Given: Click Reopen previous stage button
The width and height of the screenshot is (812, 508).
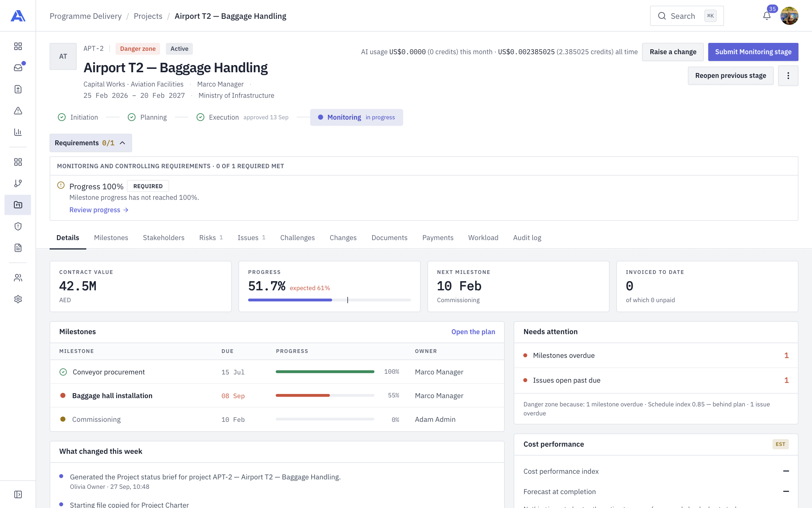Looking at the screenshot, I should click(x=730, y=76).
